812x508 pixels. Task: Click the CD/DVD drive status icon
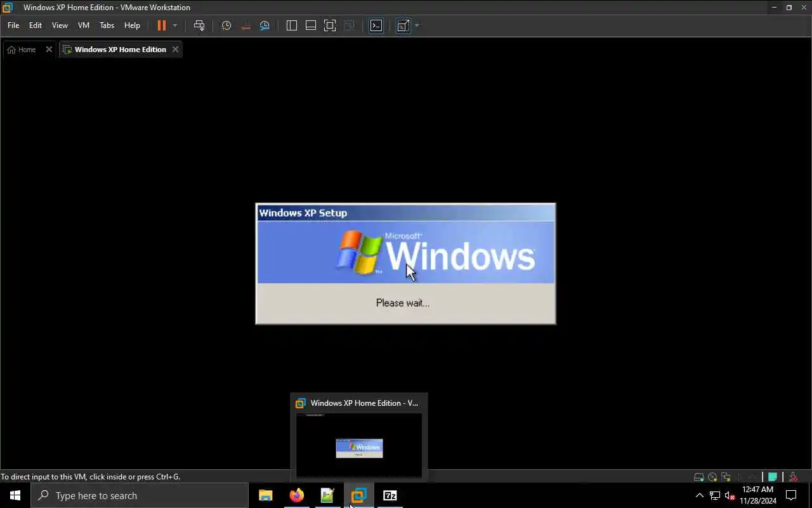[x=712, y=477]
